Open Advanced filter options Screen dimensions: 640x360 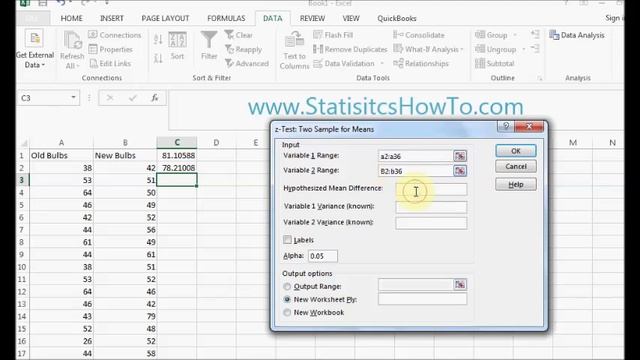pyautogui.click(x=247, y=63)
